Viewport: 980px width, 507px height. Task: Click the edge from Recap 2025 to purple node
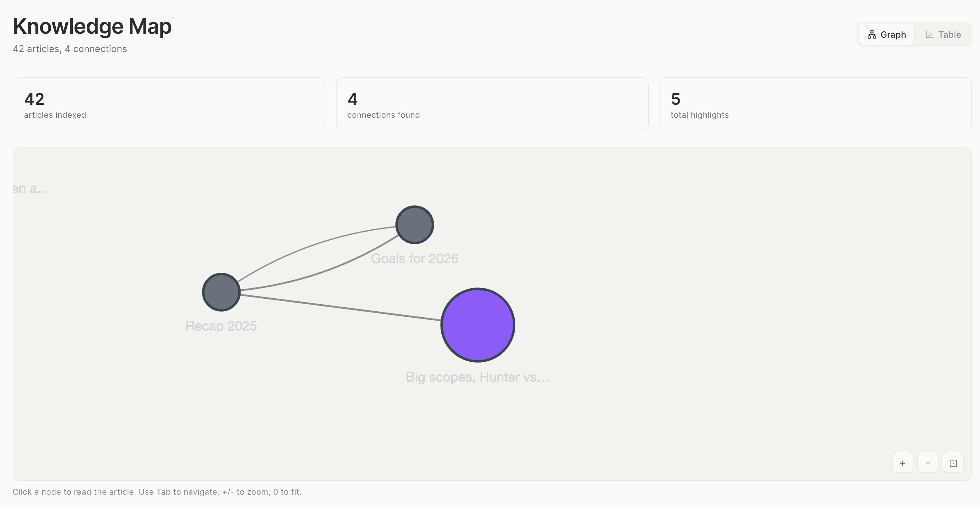341,307
